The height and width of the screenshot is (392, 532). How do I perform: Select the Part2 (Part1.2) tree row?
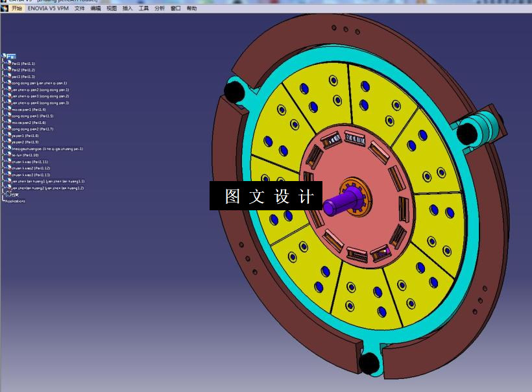coord(23,70)
